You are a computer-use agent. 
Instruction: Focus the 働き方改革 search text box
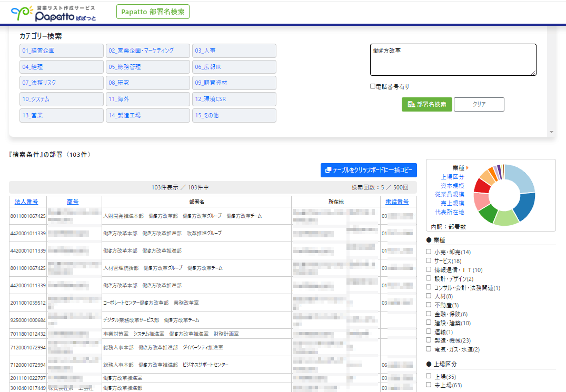click(453, 60)
